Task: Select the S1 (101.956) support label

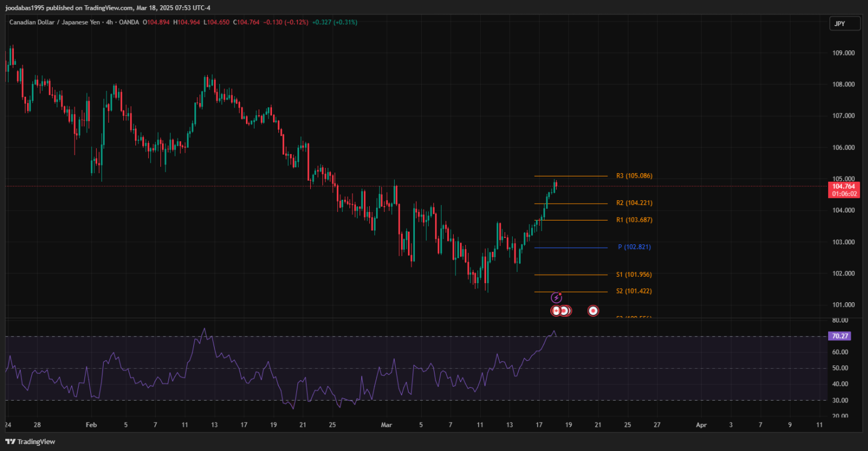Action: click(634, 274)
